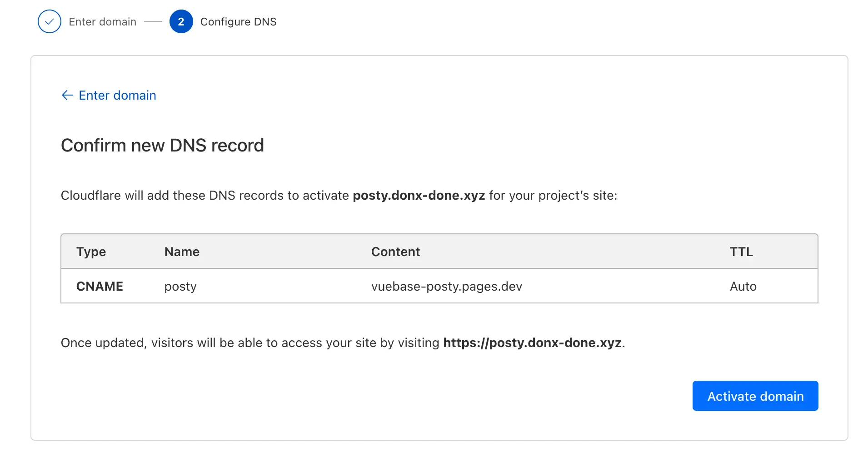The image size is (868, 454).
Task: Select the Enter domain step label
Action: 103,22
